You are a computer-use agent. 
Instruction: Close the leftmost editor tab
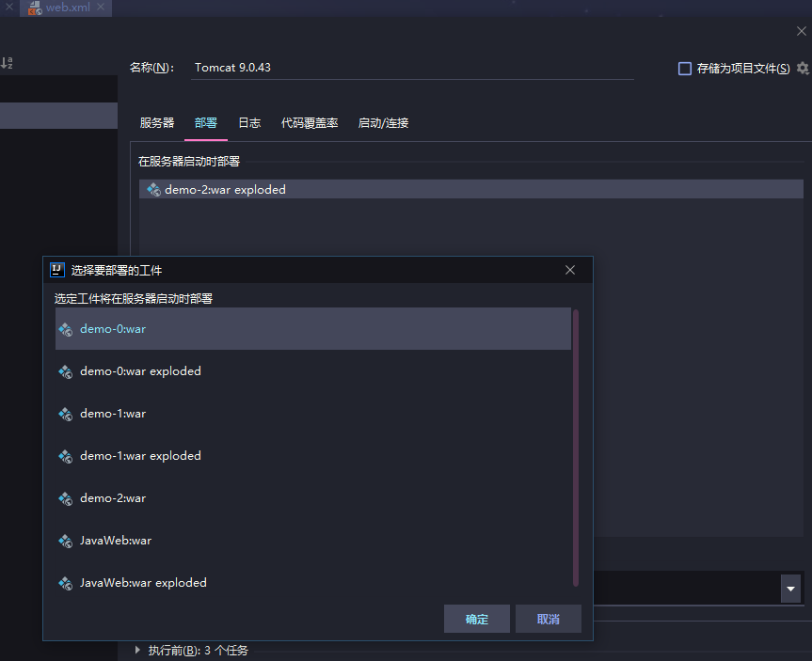point(8,8)
